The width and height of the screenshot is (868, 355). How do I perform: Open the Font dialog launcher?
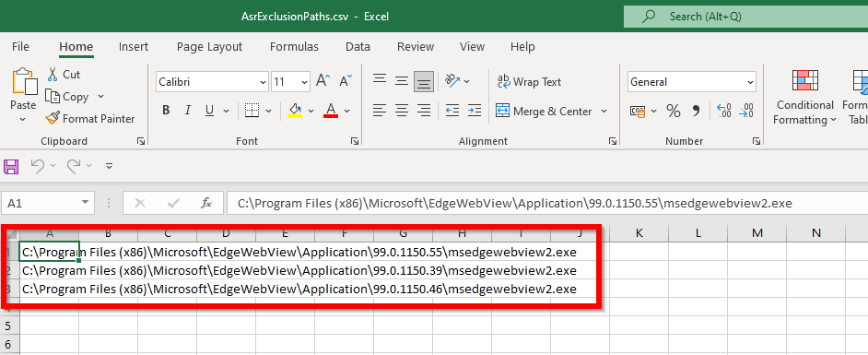point(354,142)
